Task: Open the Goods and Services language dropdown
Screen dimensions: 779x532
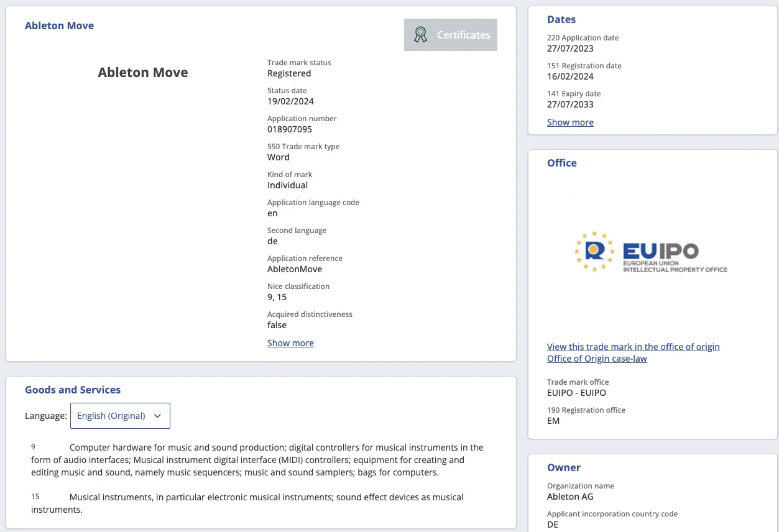Action: click(x=120, y=416)
